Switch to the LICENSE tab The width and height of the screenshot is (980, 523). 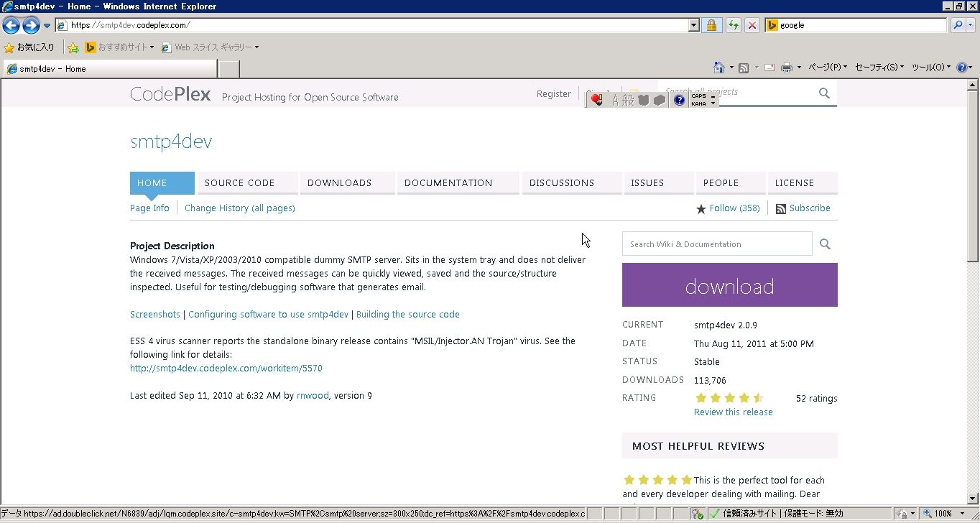[803, 182]
